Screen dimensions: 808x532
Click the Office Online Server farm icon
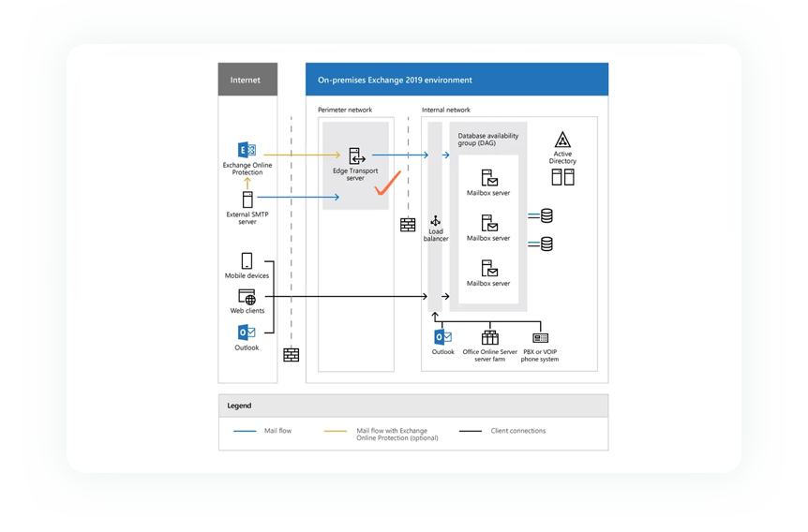point(489,338)
